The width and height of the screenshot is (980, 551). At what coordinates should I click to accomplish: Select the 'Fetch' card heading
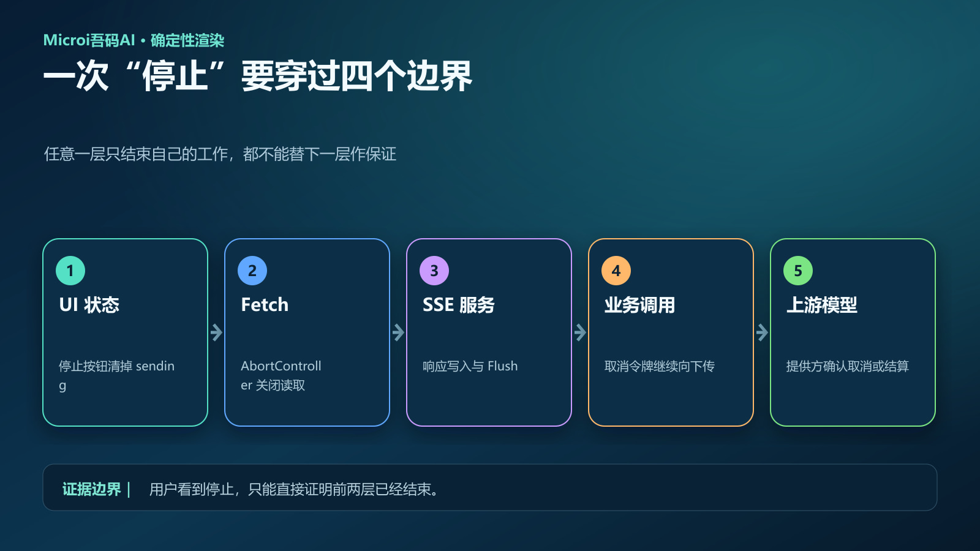point(265,305)
